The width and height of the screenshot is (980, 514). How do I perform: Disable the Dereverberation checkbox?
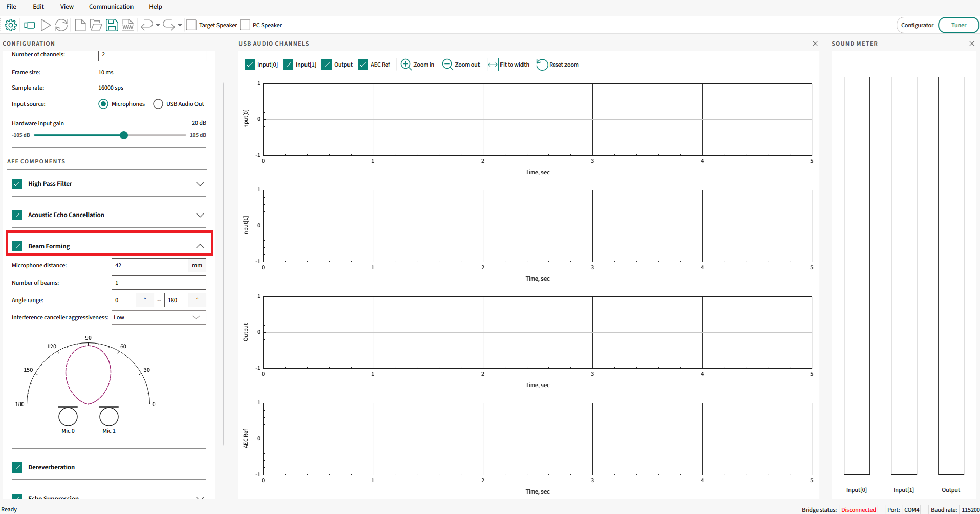coord(17,467)
